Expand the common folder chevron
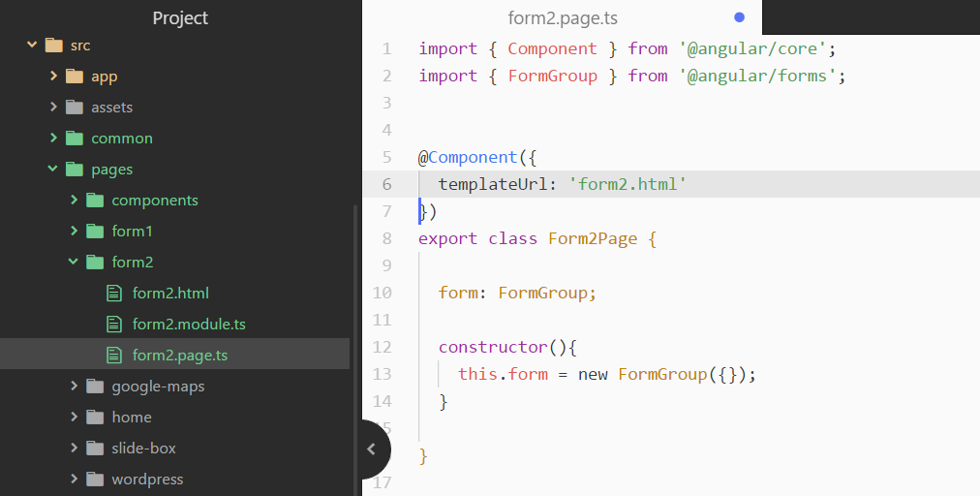Screen dimensions: 980x496 [53, 138]
